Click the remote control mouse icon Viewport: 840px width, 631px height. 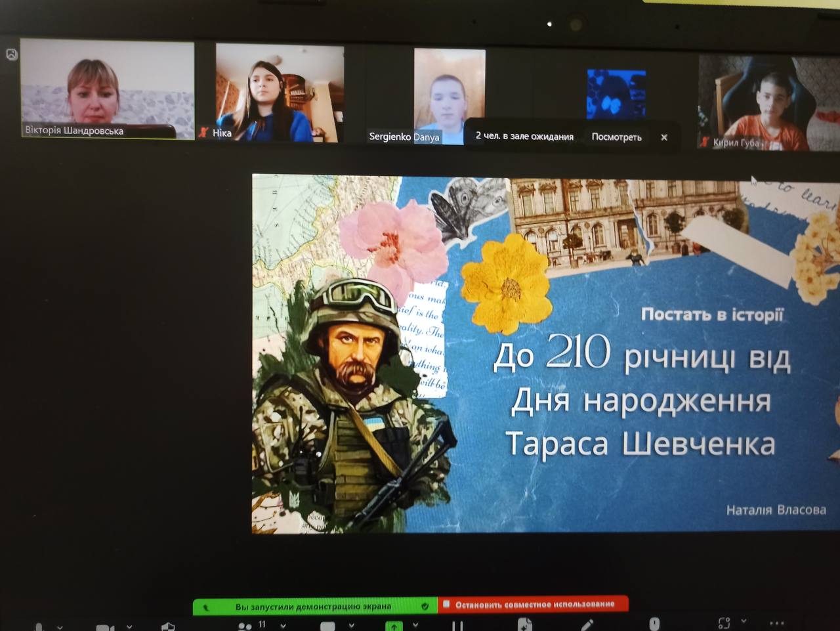pyautogui.click(x=654, y=622)
